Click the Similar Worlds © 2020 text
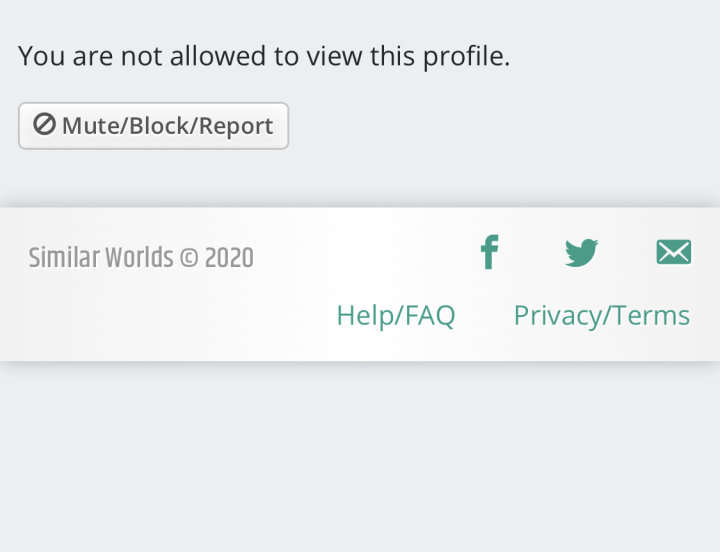 coord(140,258)
